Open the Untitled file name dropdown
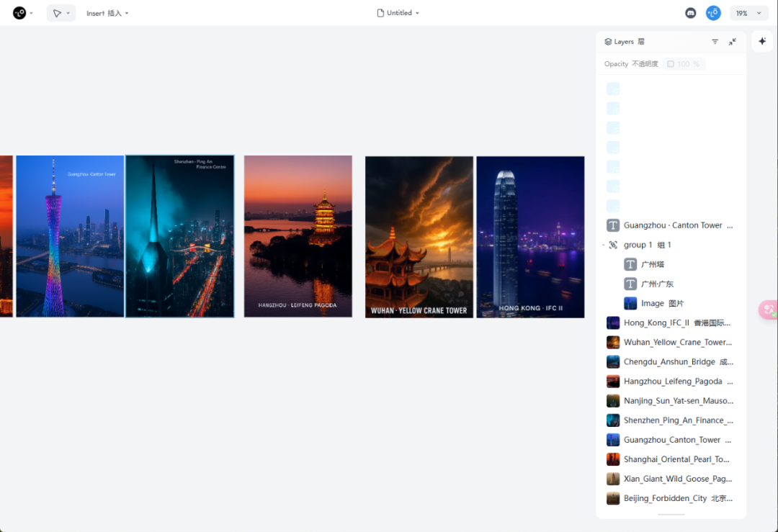Viewport: 778px width, 532px height. click(398, 13)
